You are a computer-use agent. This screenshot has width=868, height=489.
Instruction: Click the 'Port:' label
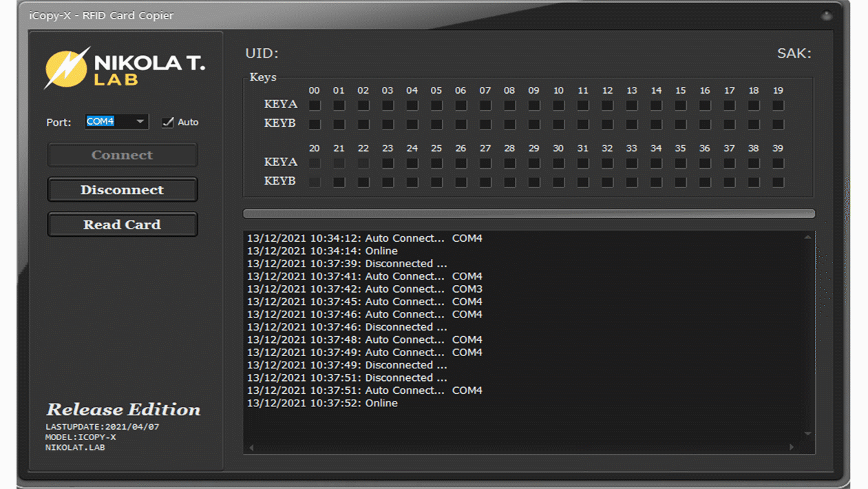pyautogui.click(x=59, y=123)
